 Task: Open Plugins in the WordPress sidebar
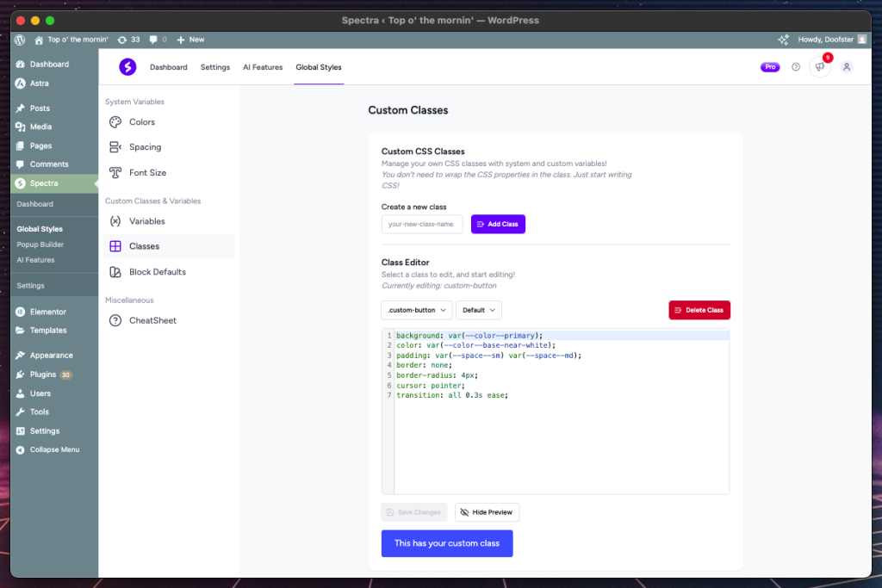pyautogui.click(x=43, y=374)
